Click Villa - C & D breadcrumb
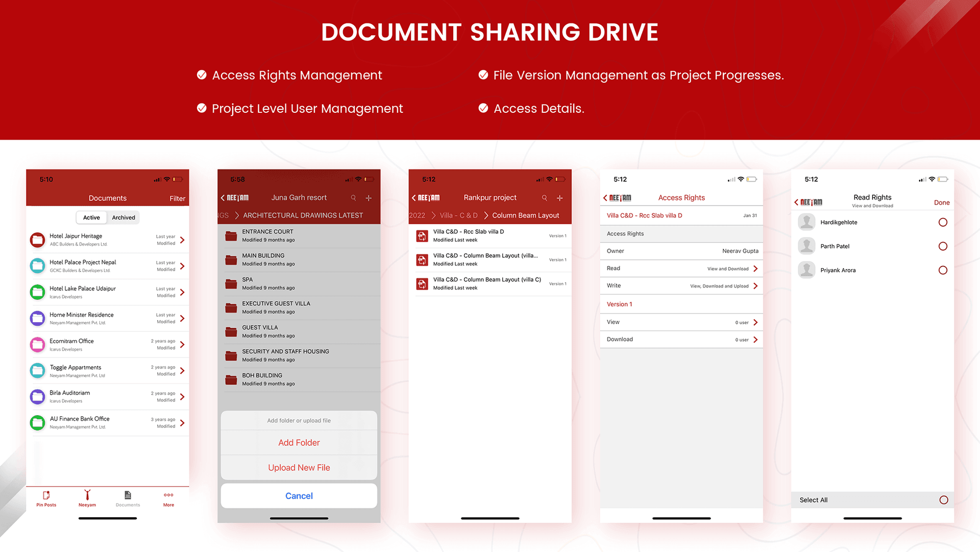Viewport: 980px width, 552px height. tap(458, 215)
